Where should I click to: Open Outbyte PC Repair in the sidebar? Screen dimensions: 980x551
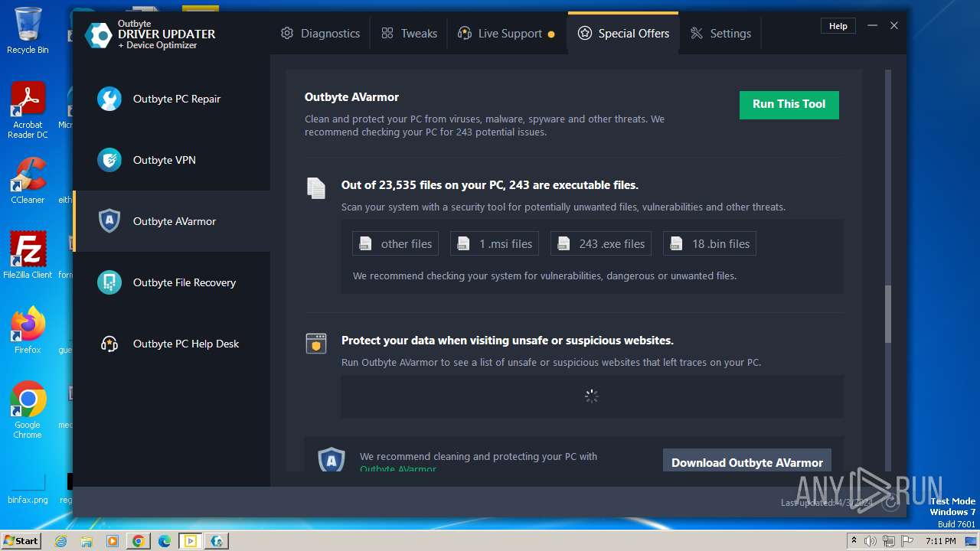[171, 99]
